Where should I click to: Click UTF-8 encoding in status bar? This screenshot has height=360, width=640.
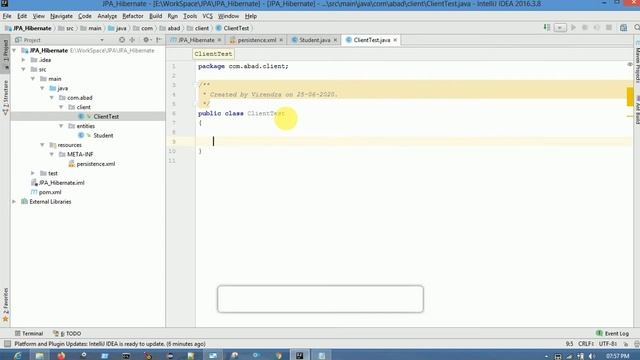608,344
